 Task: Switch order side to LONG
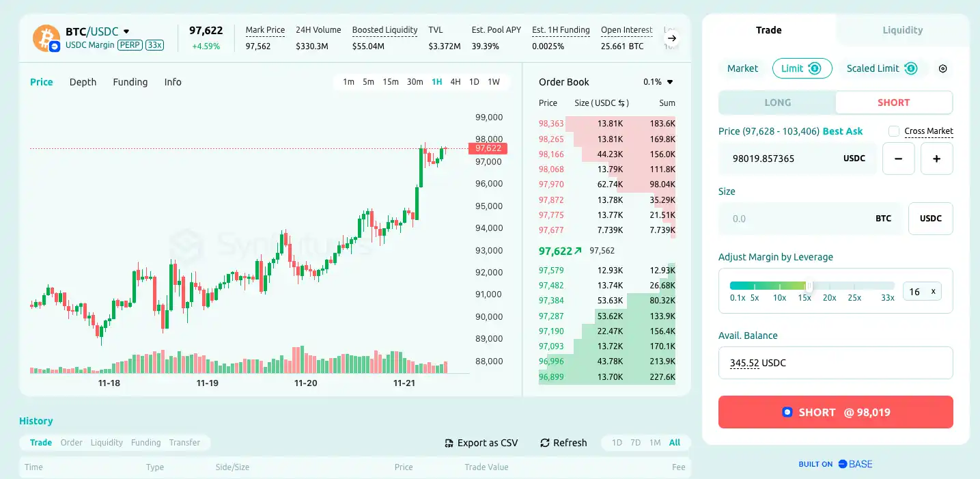(777, 102)
